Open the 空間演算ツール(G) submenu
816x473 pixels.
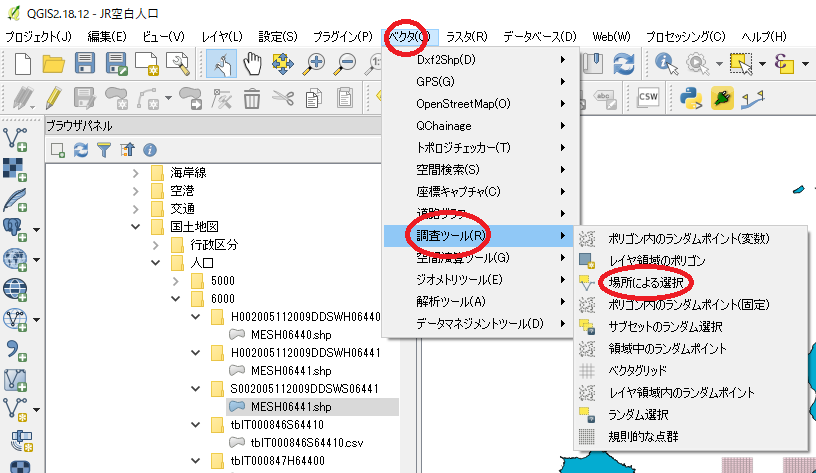click(477, 258)
